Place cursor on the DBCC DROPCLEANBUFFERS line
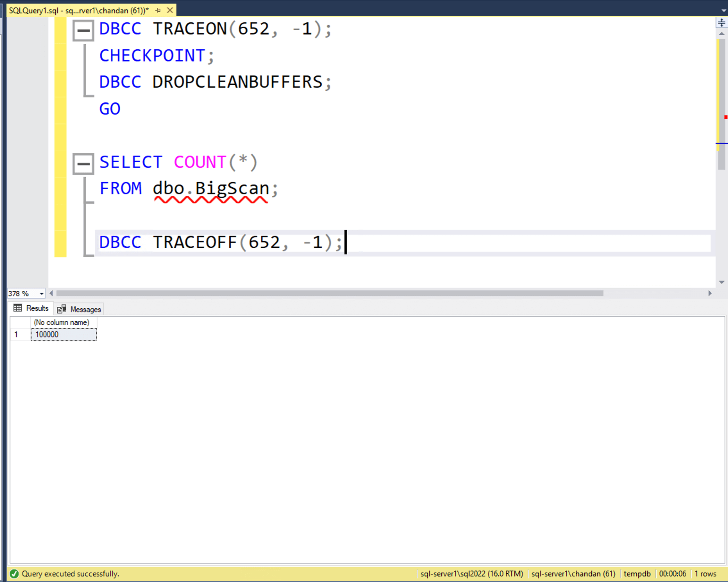This screenshot has height=582, width=728. pyautogui.click(x=236, y=82)
